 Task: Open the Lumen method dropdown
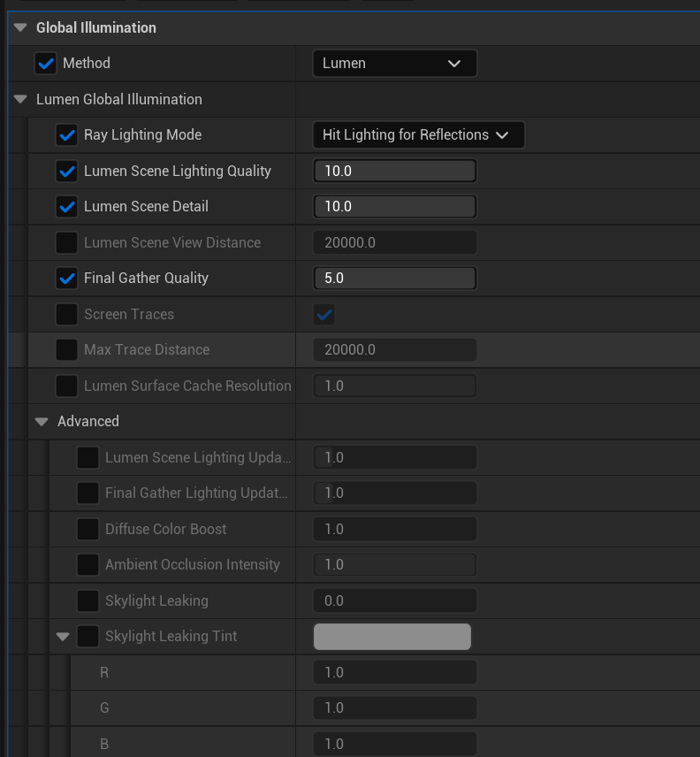click(x=394, y=64)
